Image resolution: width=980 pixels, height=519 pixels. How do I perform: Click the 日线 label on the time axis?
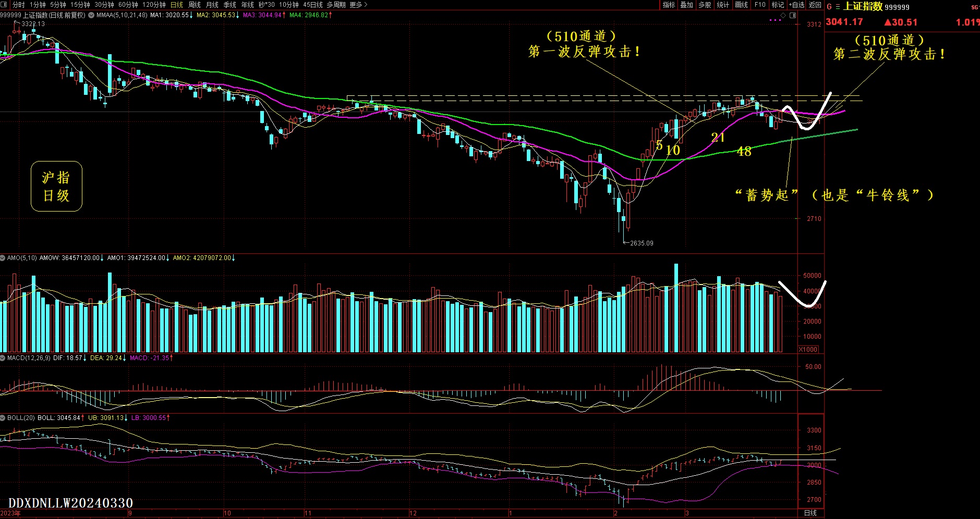(810, 513)
